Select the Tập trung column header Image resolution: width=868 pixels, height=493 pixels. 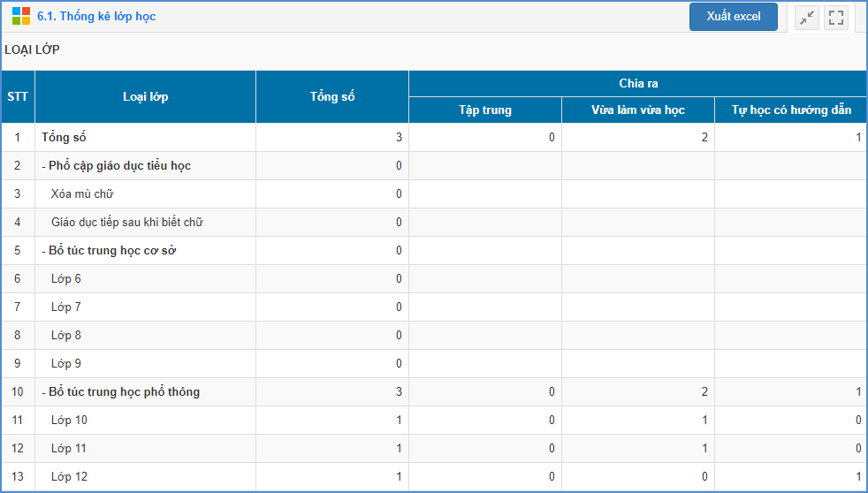pyautogui.click(x=484, y=110)
